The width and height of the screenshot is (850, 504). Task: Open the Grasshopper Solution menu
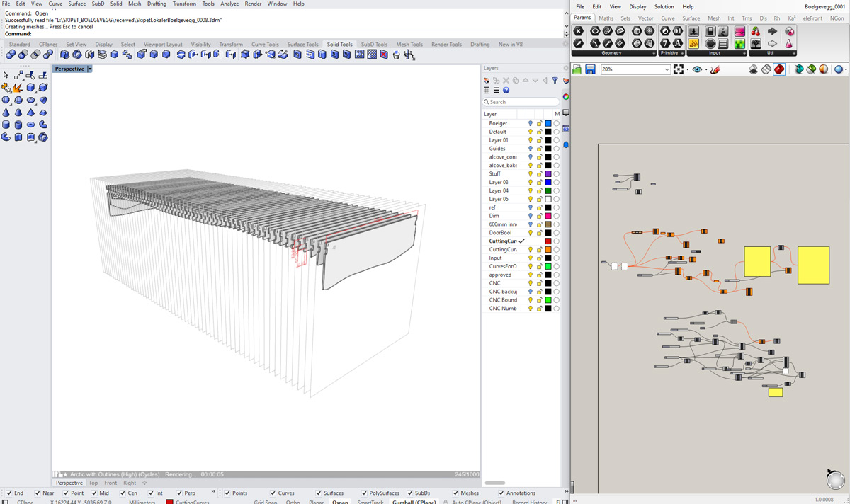click(x=664, y=6)
